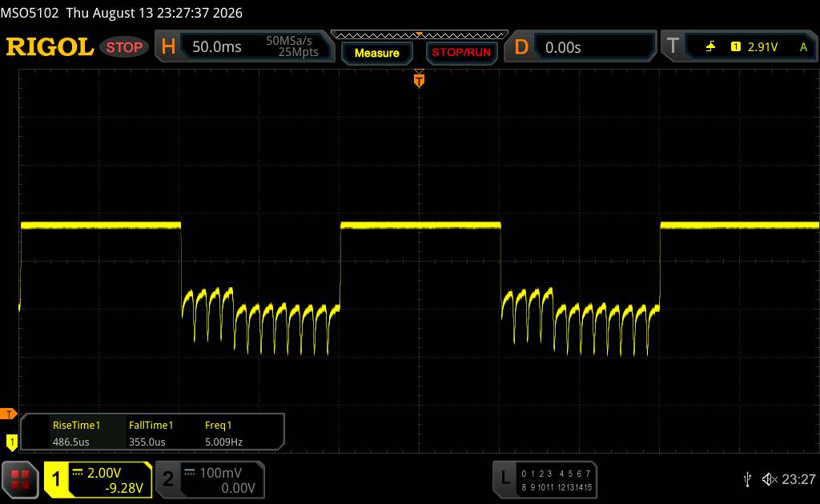Toggle channel 2 number tab
This screenshot has width=820, height=504.
coord(168,479)
